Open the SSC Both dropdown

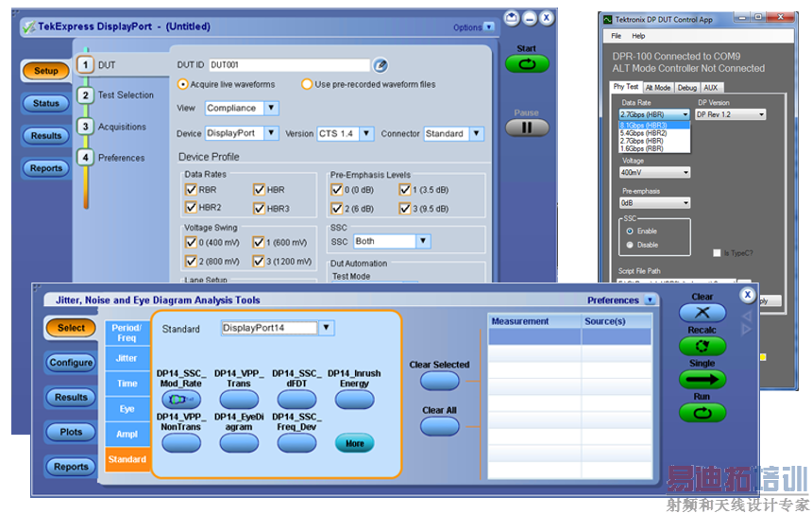(x=423, y=242)
